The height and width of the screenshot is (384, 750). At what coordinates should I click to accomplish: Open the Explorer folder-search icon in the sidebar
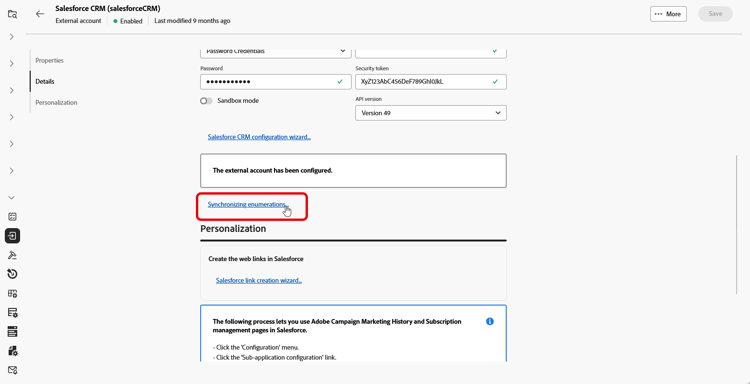coord(12,14)
